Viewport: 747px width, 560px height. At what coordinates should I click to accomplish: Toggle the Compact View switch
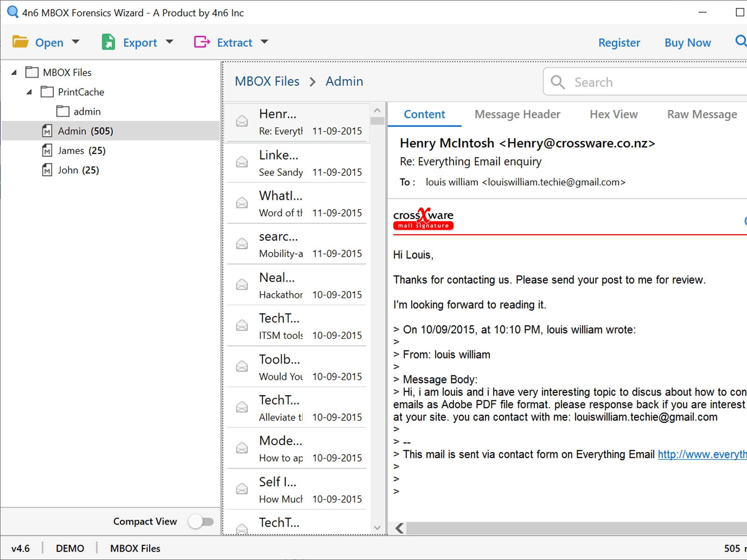[x=201, y=521]
